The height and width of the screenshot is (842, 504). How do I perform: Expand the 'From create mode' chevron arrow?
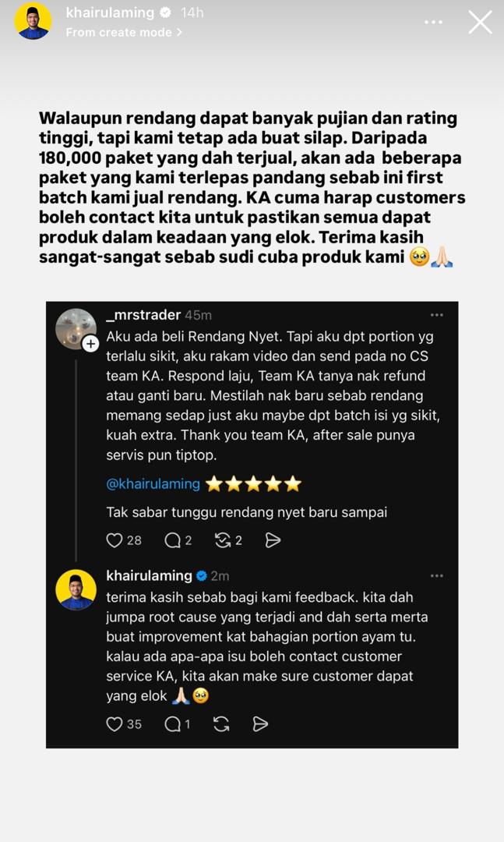coord(179,32)
